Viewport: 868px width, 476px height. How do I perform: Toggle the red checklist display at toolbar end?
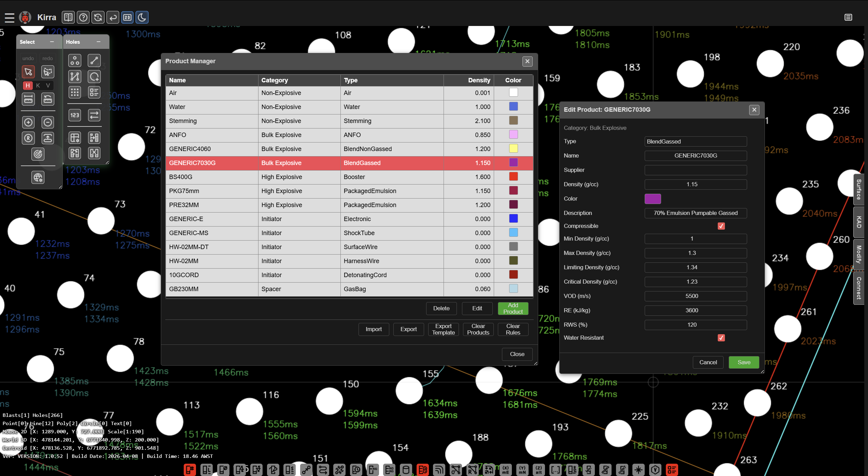pyautogui.click(x=672, y=470)
